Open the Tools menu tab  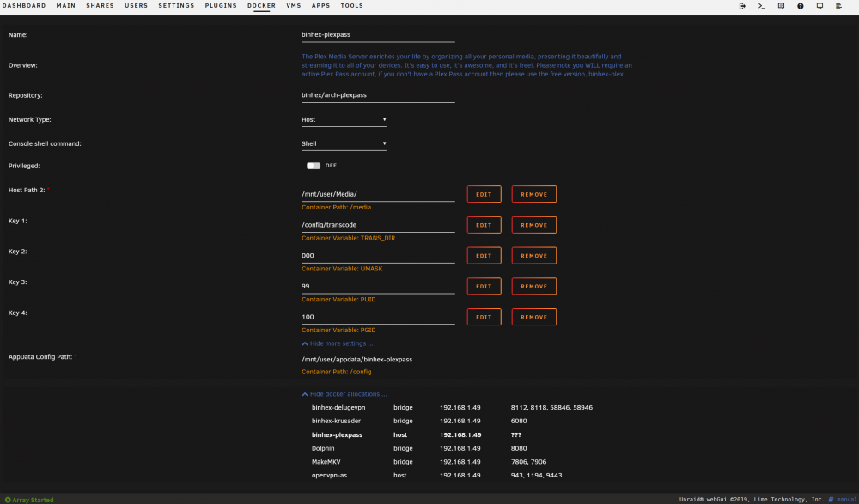click(x=351, y=5)
